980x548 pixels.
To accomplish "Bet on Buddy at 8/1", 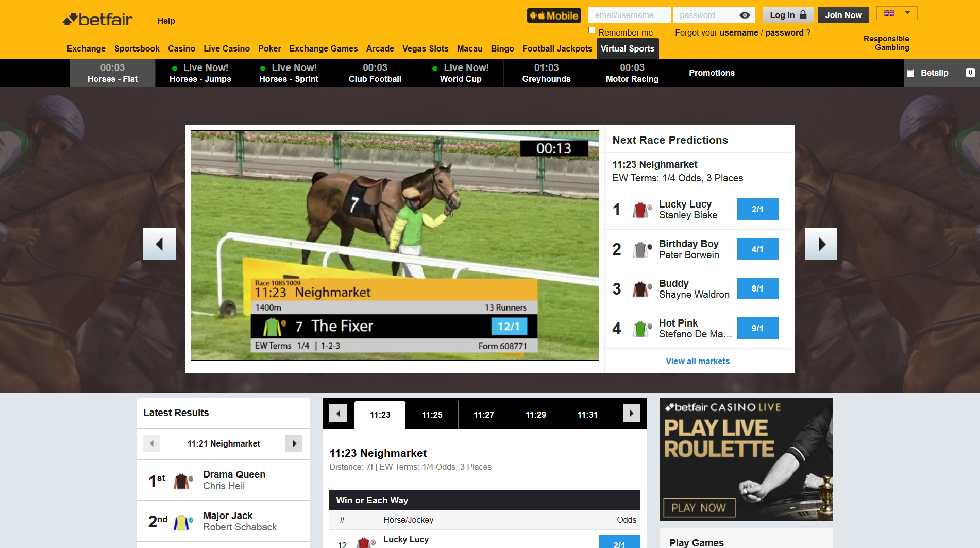I will tap(757, 288).
